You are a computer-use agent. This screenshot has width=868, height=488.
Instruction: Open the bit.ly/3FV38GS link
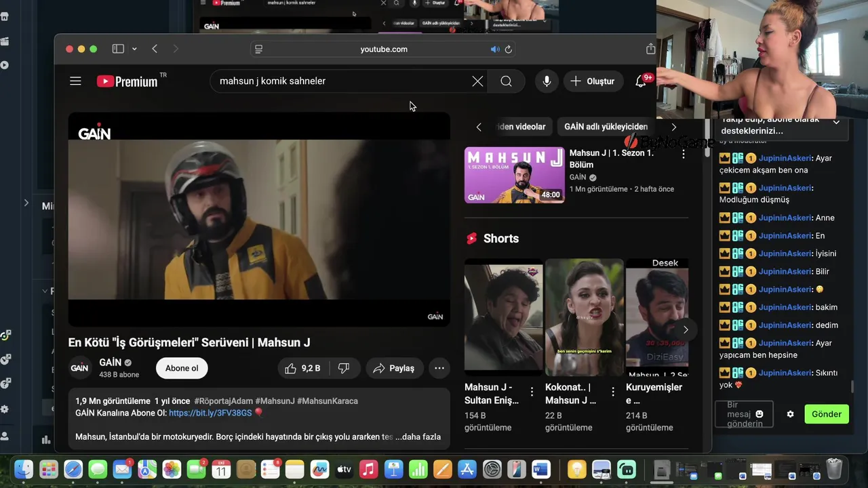pyautogui.click(x=210, y=413)
